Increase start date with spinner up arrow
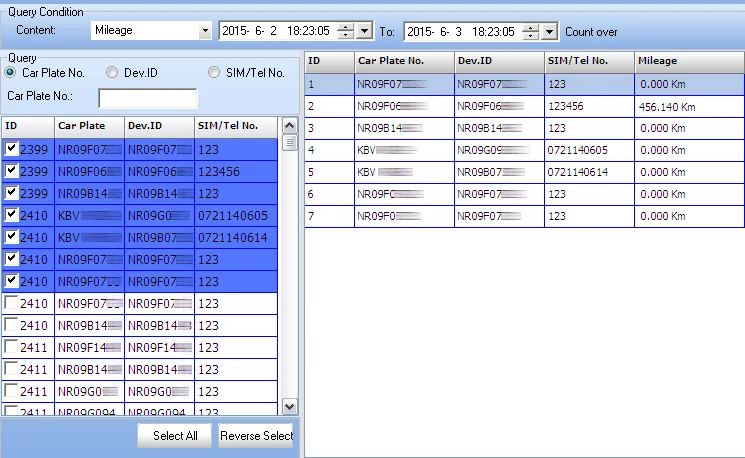Image resolution: width=745 pixels, height=458 pixels. (x=346, y=27)
